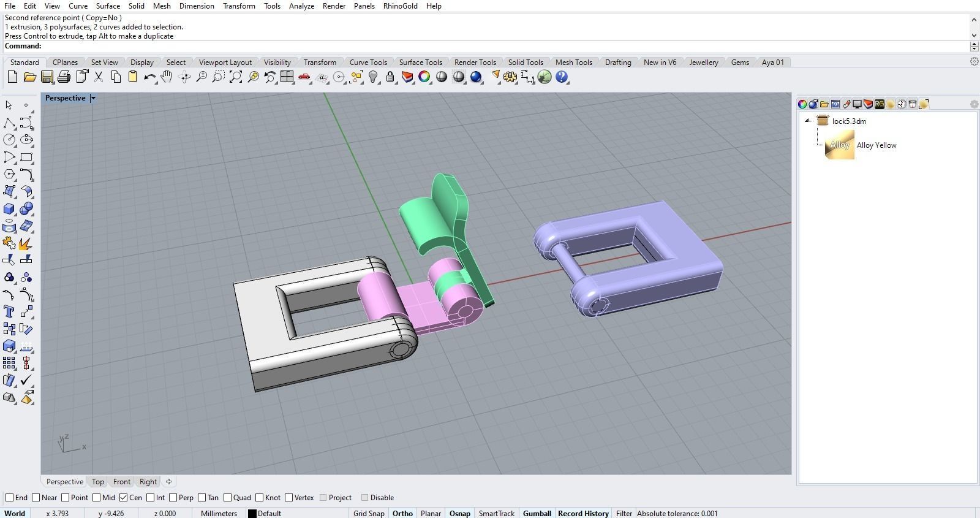Click the World coordinate system selector
The image size is (980, 518).
click(15, 514)
